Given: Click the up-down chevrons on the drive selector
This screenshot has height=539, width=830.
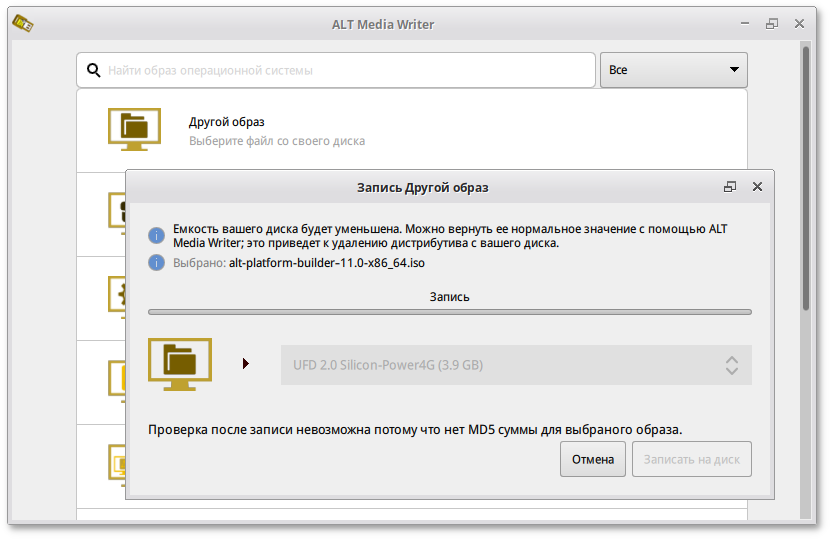Looking at the screenshot, I should point(732,365).
